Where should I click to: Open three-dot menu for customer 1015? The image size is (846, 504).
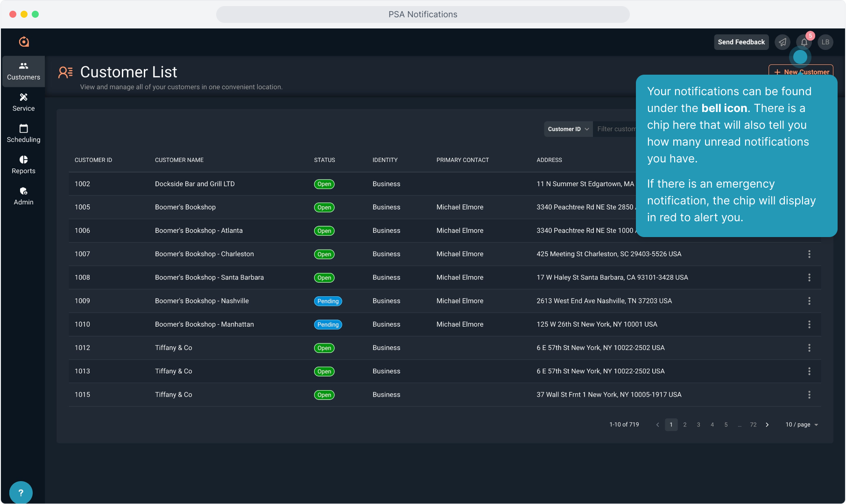pos(809,395)
